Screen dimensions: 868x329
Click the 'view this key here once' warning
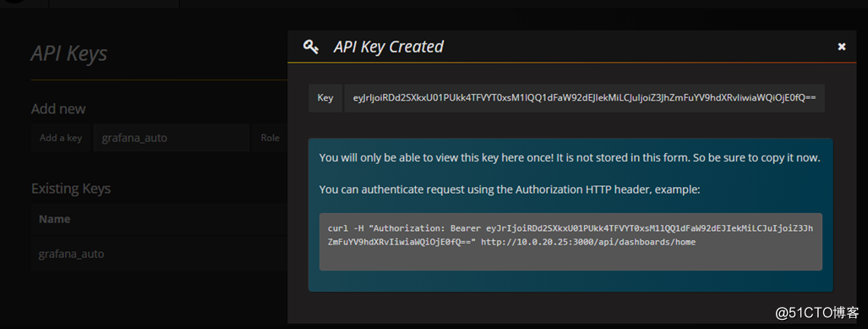point(569,158)
